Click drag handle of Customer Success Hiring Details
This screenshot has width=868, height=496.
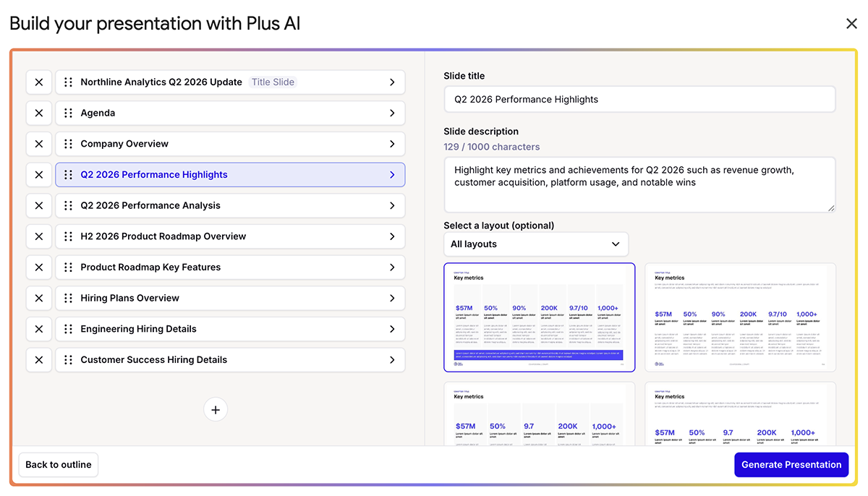68,360
